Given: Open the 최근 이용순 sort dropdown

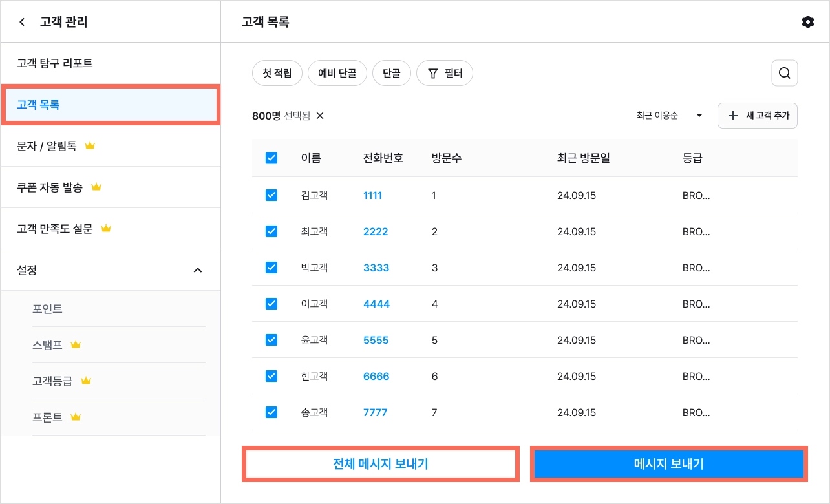Looking at the screenshot, I should (x=669, y=116).
